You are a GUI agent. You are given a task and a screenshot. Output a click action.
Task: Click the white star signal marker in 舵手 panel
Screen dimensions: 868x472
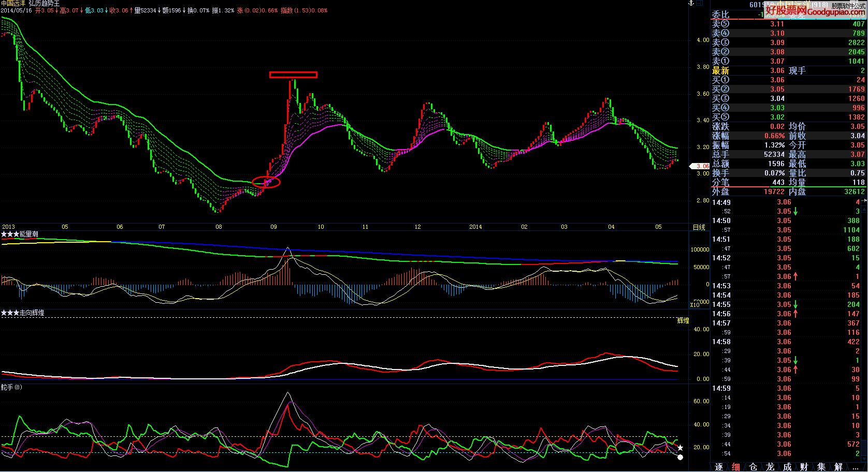(x=681, y=448)
